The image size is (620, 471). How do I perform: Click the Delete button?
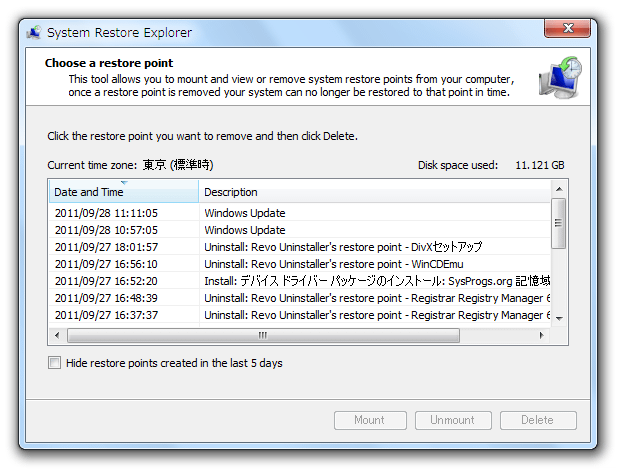pos(538,420)
